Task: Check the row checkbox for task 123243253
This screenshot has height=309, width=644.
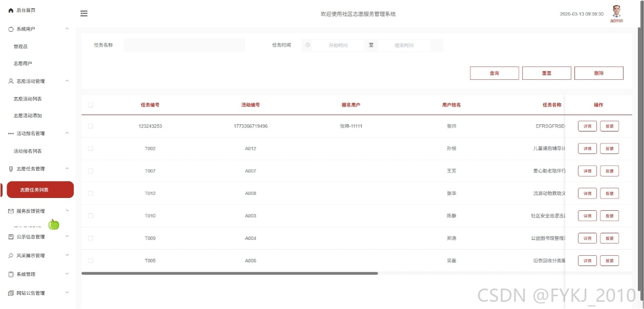Action: pyautogui.click(x=91, y=126)
